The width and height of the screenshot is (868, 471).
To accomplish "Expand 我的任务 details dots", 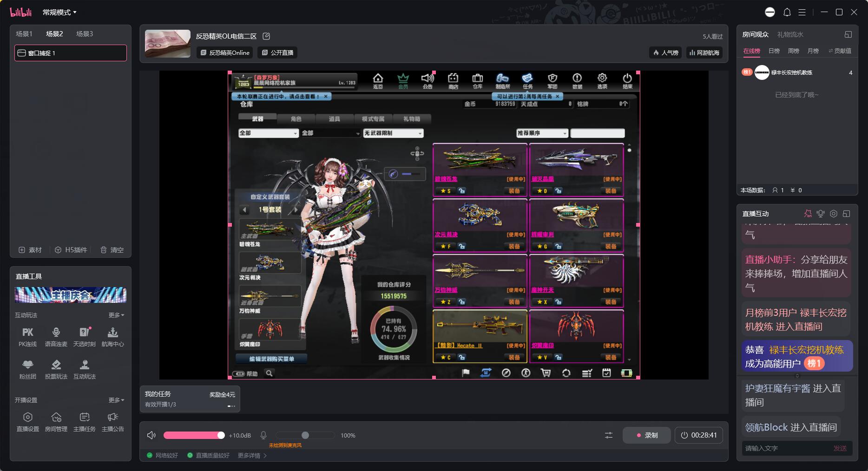I will point(231,406).
